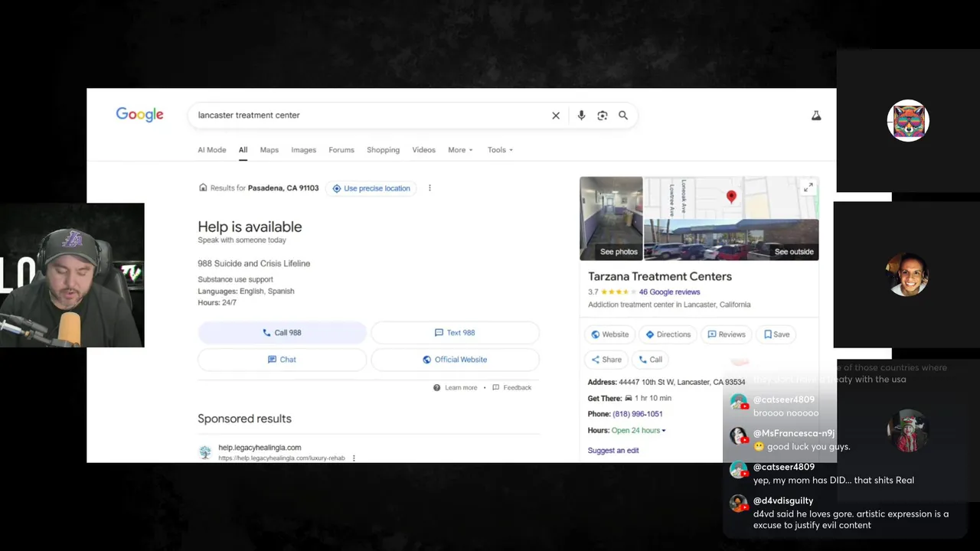Click the avatar beside the @catseer4809 'broooo nooooo' message
This screenshot has height=551, width=980.
(x=738, y=403)
